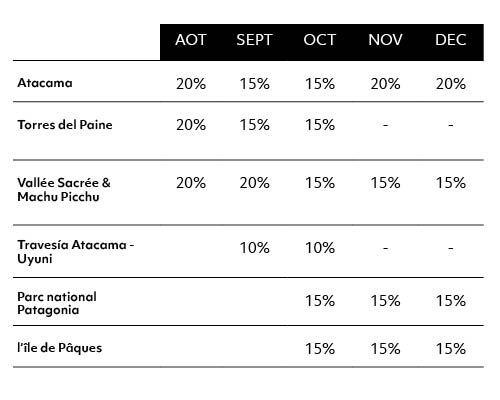
Task: Select the NOV column header
Action: tap(385, 40)
